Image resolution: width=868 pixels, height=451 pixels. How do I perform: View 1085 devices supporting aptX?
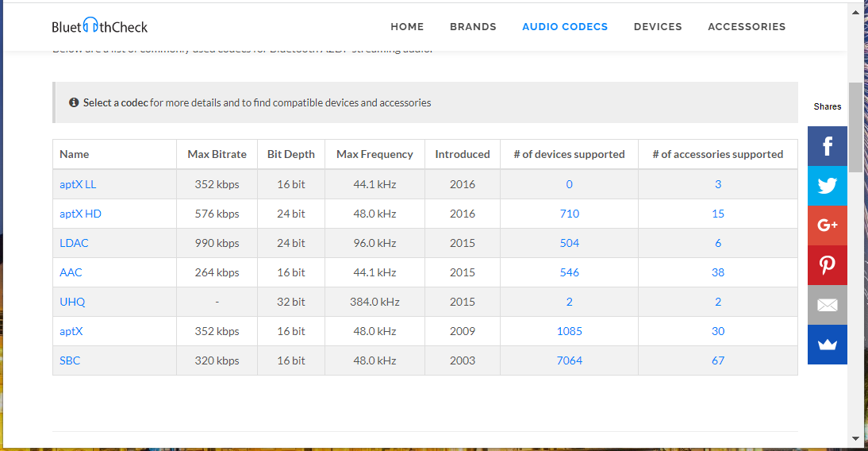(569, 331)
